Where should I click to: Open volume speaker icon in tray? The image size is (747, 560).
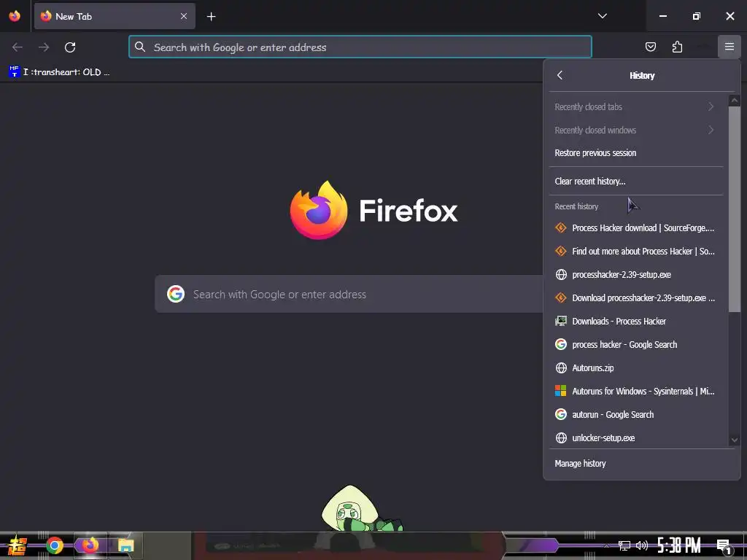(x=642, y=545)
